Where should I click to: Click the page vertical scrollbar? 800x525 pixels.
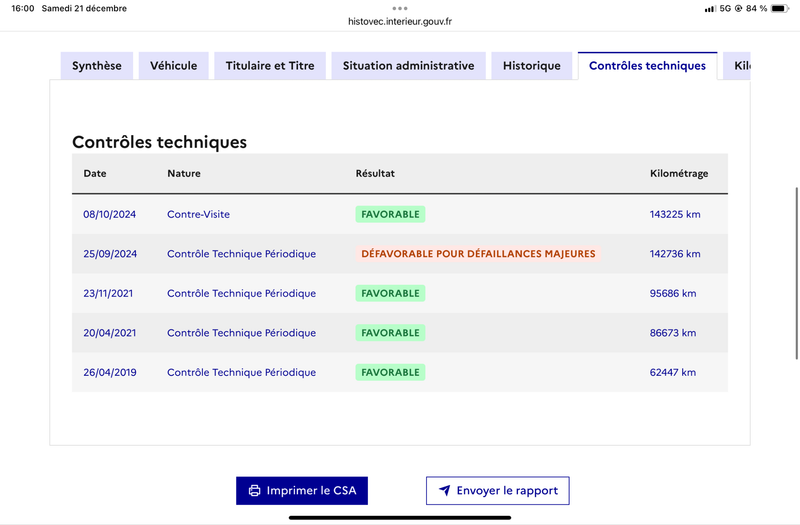coord(796,273)
